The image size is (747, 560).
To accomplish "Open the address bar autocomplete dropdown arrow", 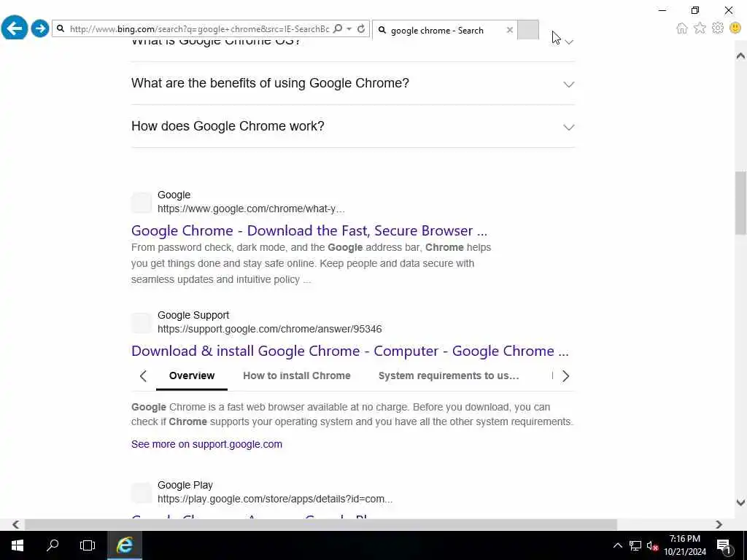I will click(349, 28).
